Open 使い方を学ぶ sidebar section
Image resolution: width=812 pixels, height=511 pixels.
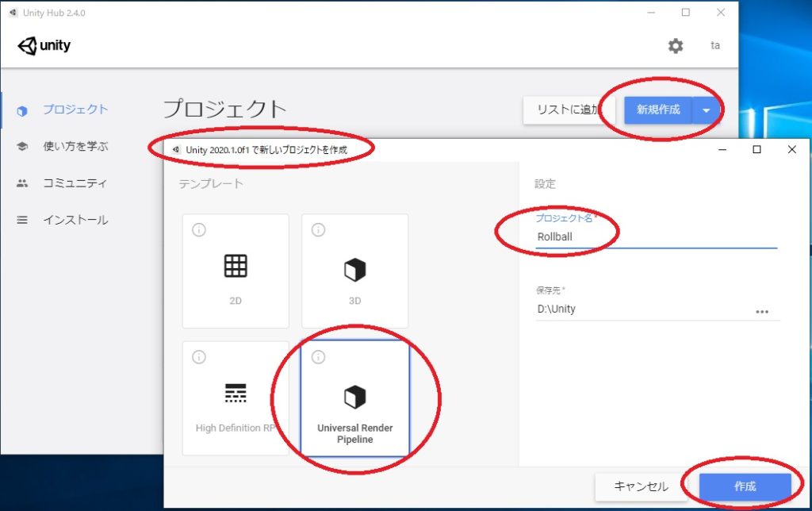click(x=75, y=146)
